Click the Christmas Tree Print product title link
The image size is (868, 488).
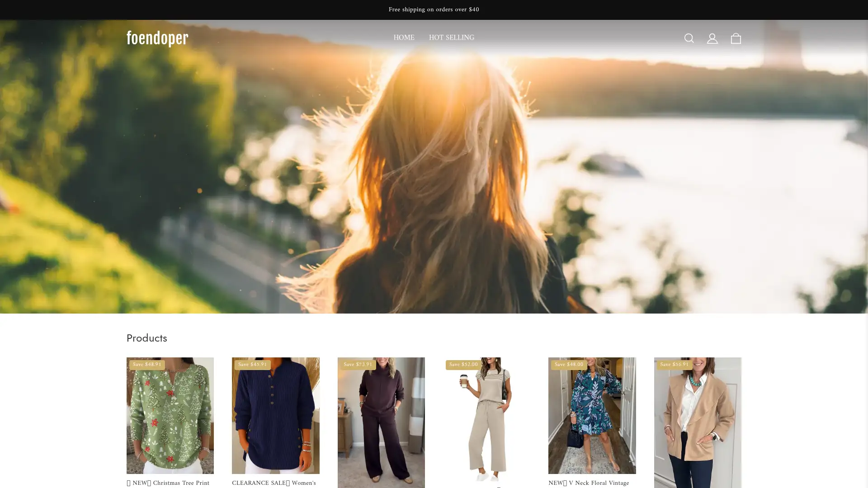pyautogui.click(x=168, y=483)
